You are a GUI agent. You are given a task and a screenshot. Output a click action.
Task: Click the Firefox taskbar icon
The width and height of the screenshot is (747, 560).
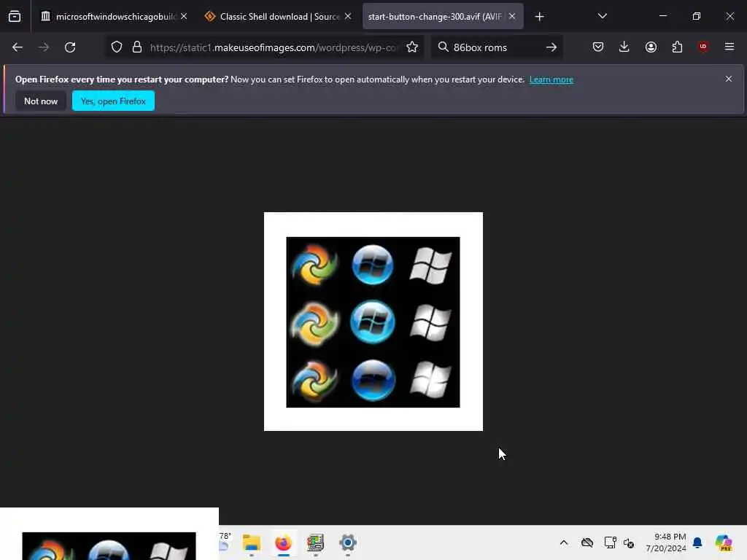[284, 542]
